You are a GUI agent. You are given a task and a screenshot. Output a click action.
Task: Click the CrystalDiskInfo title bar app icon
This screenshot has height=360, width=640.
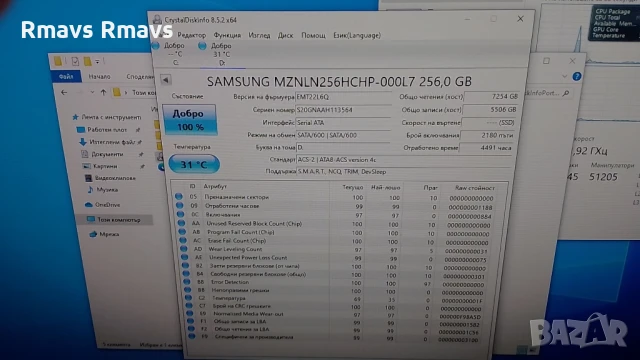[157, 20]
